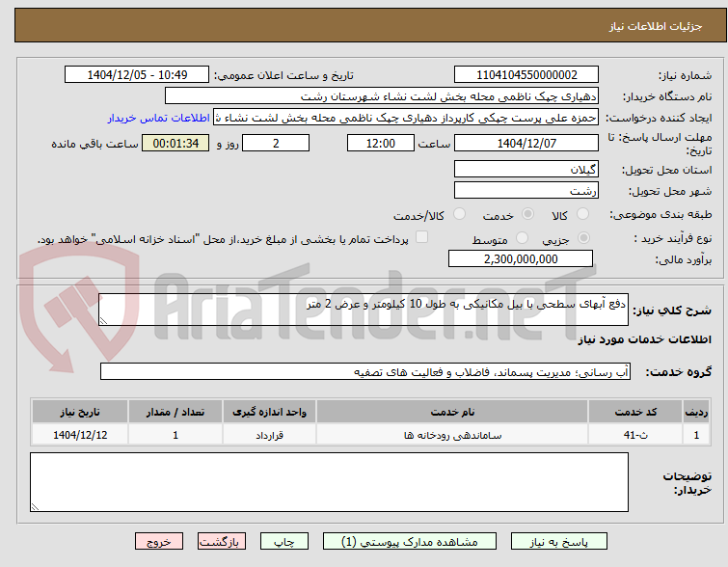This screenshot has height=567, width=728.
Task: Click the announcement date field 1404/12/05 - 10:49
Action: pyautogui.click(x=137, y=75)
